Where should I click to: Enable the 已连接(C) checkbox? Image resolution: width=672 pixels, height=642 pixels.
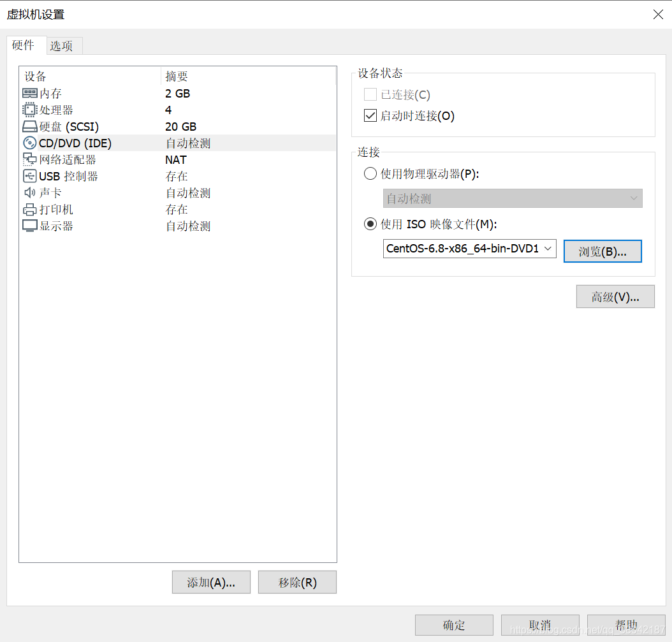[370, 94]
